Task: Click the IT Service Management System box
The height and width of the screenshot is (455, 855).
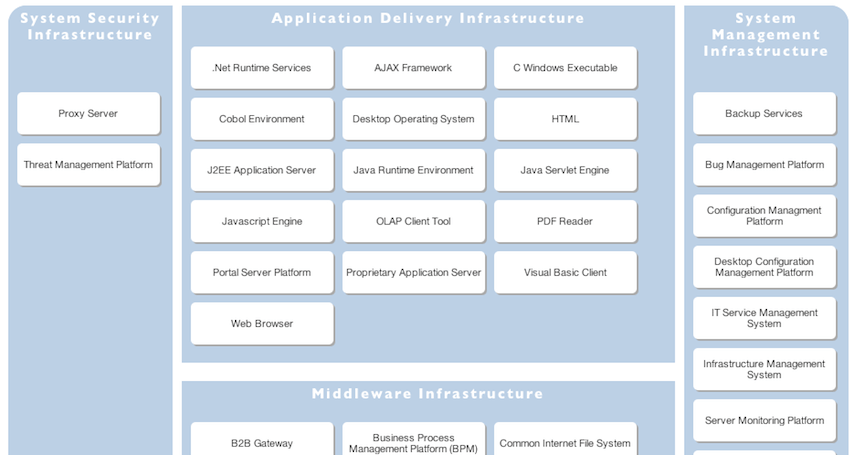Action: (764, 318)
